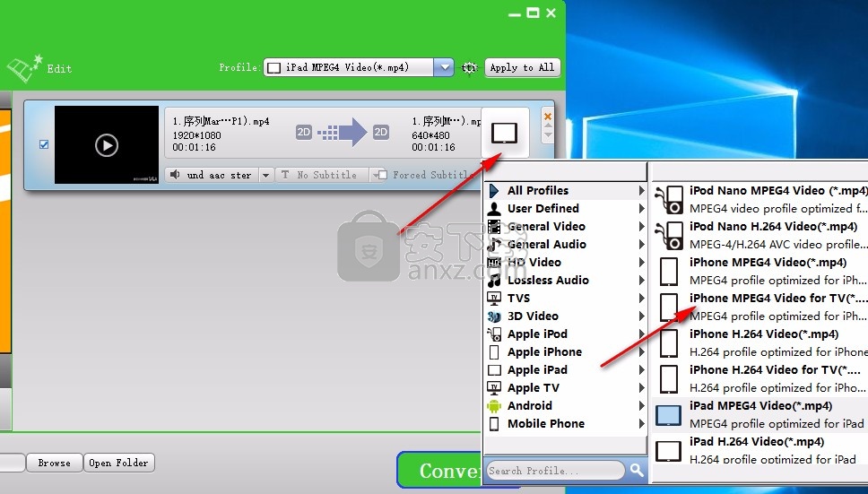
Task: Click the Apple iPhone icon
Action: click(x=494, y=352)
